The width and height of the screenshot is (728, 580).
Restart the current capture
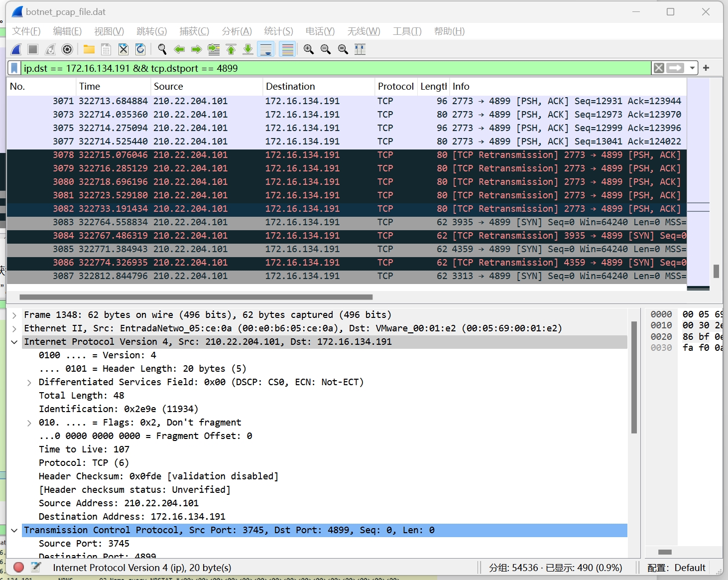click(50, 49)
